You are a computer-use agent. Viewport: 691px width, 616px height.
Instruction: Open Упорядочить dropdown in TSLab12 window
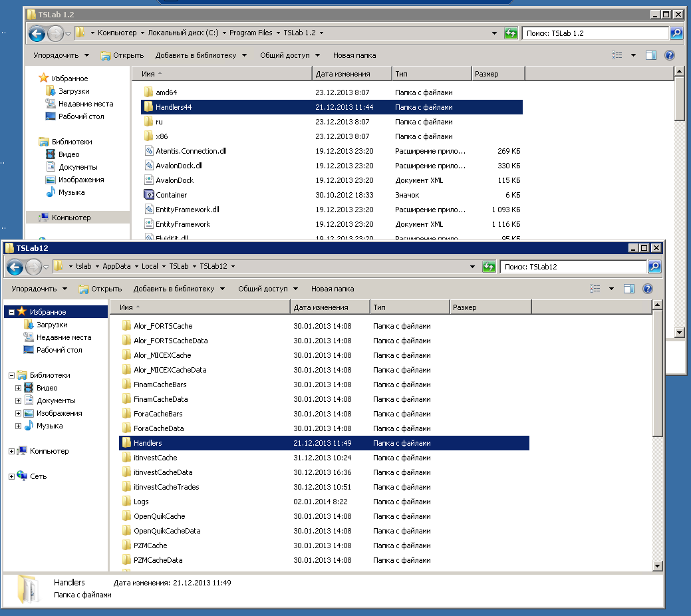click(x=39, y=289)
